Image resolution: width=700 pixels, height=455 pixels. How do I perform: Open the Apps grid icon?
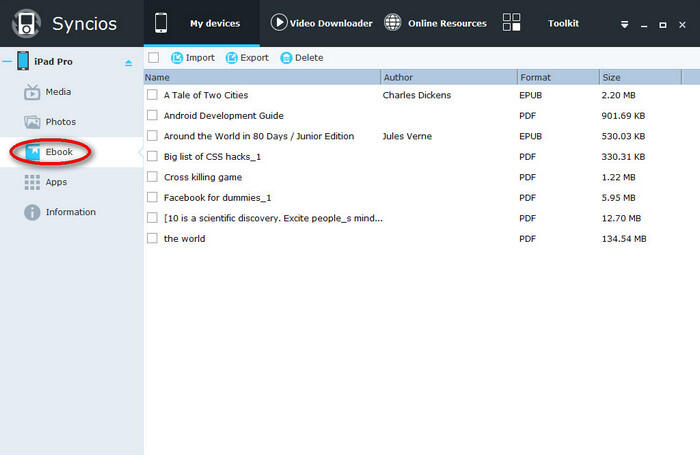[x=32, y=182]
